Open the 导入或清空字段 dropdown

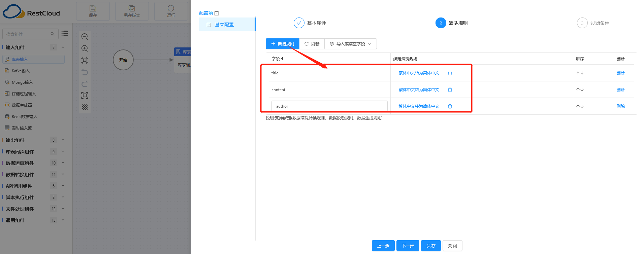point(351,44)
